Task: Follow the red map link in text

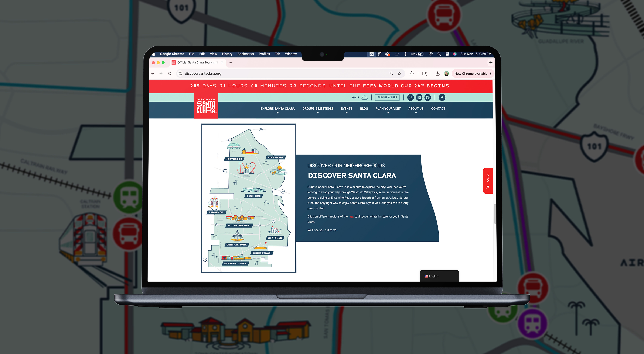Action: pos(351,217)
